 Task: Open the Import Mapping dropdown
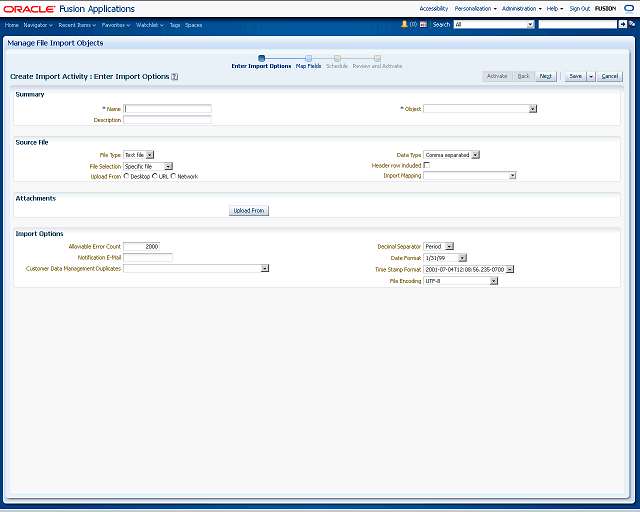tap(512, 175)
